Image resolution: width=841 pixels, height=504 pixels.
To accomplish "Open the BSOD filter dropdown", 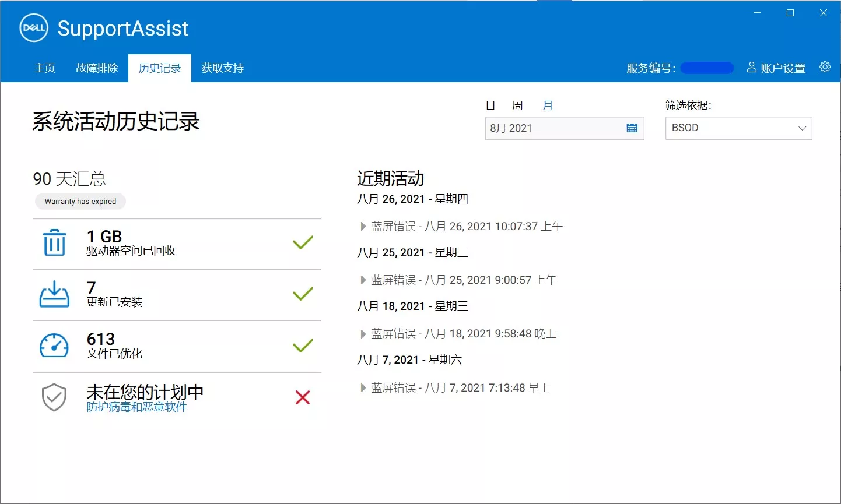I will (738, 128).
